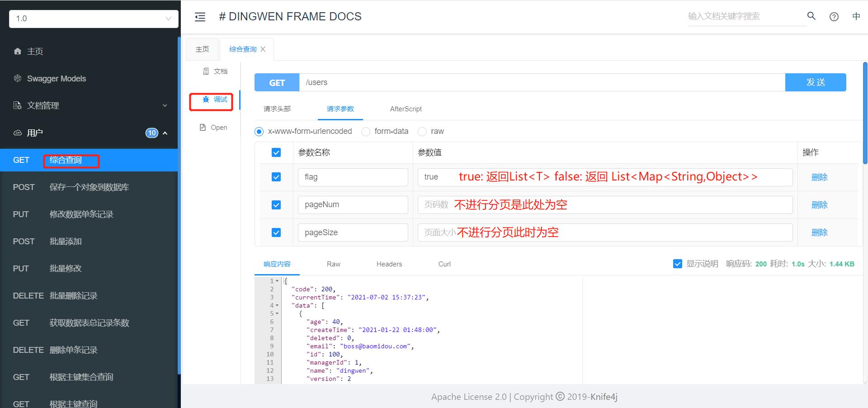Uncheck the flag parameter checkbox
The height and width of the screenshot is (408, 868).
click(276, 177)
